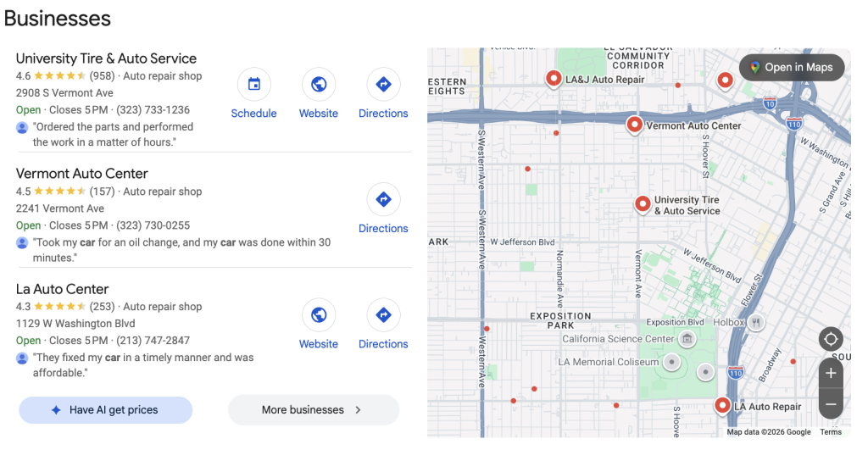The height and width of the screenshot is (450, 868).
Task: Click Website label for La Auto Center
Action: coord(319,344)
